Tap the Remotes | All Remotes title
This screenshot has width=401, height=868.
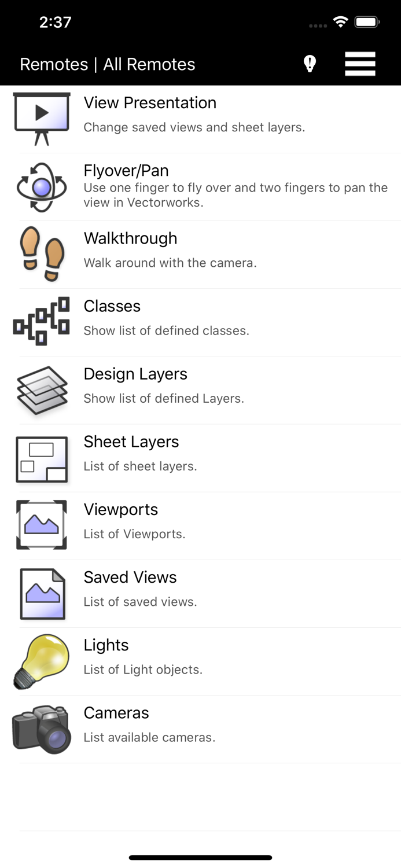pos(108,65)
